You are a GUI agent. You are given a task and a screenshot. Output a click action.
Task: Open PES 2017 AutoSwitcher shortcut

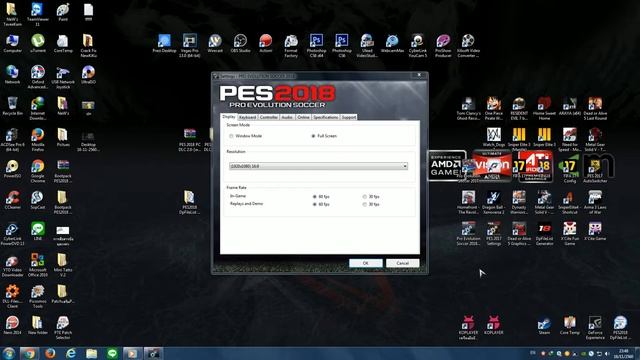point(595,171)
